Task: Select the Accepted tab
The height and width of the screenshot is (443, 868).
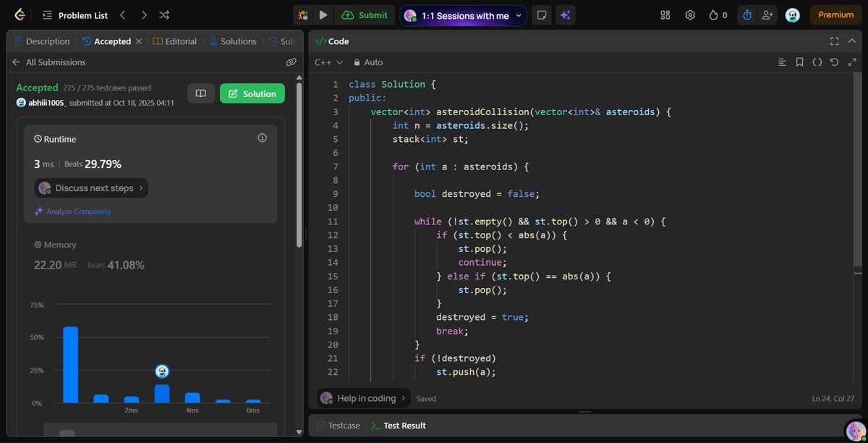Action: (106, 41)
